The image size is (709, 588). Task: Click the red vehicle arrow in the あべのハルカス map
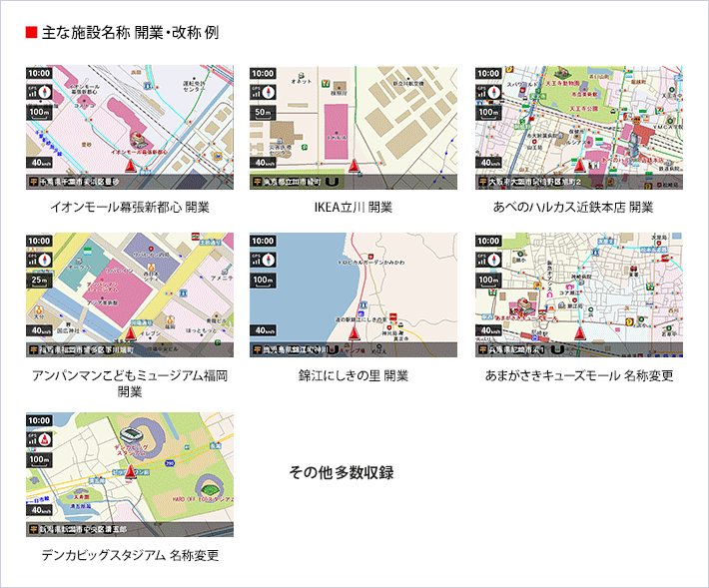(x=579, y=166)
